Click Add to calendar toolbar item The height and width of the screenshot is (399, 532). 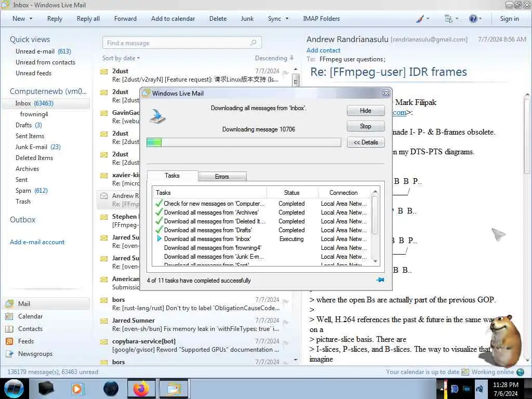click(173, 19)
